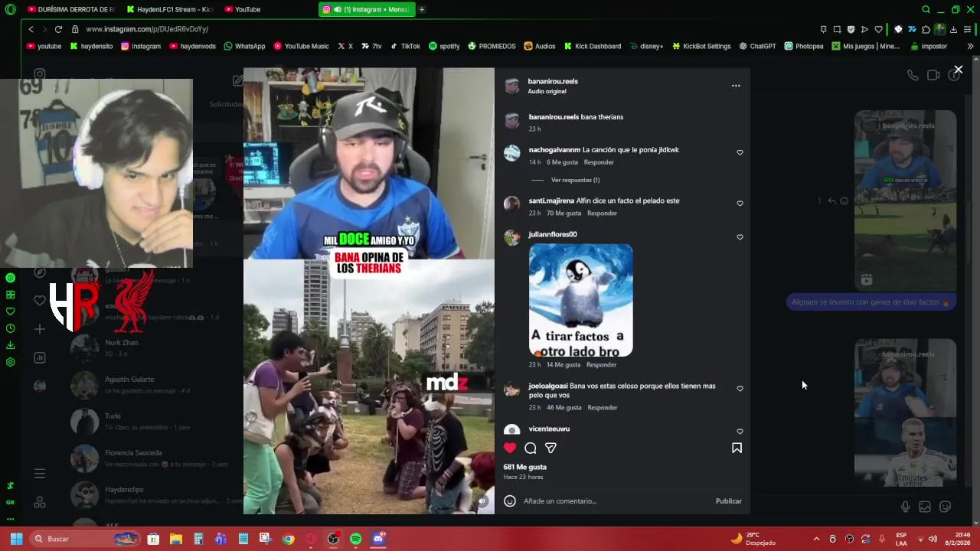
Task: Open the WhatsApp bookmark
Action: [x=244, y=46]
